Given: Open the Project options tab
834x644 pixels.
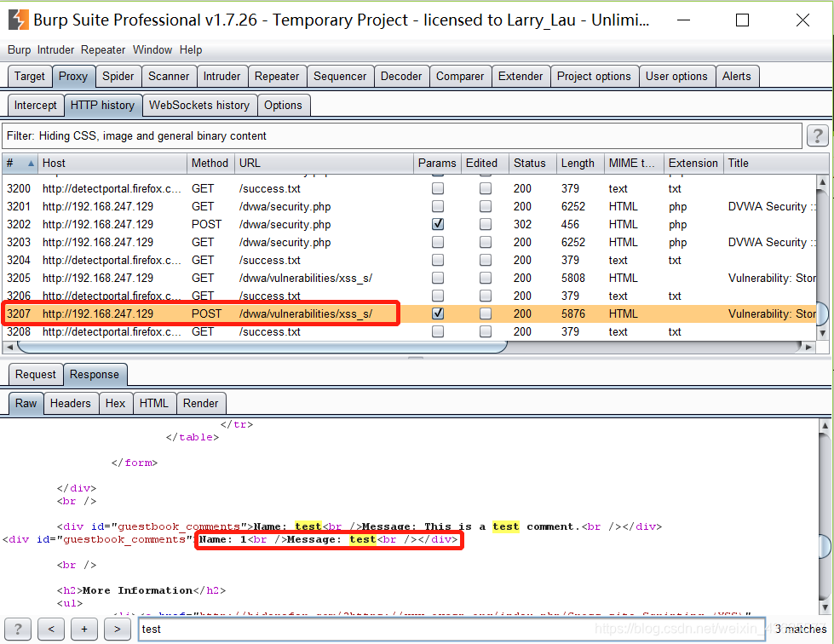Looking at the screenshot, I should pos(594,77).
